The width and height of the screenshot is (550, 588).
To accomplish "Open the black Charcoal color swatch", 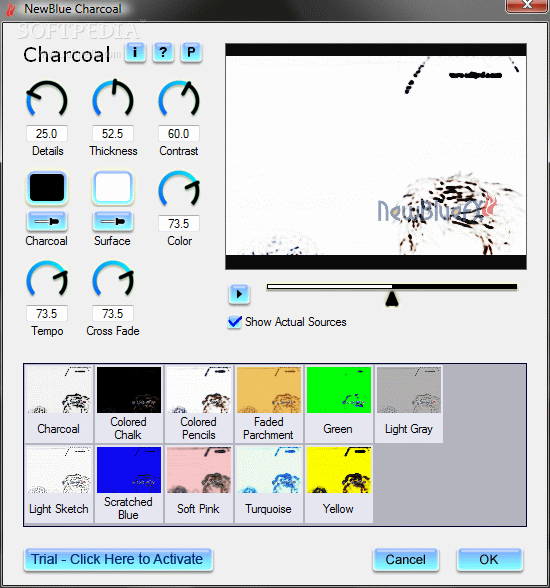I will coord(47,188).
